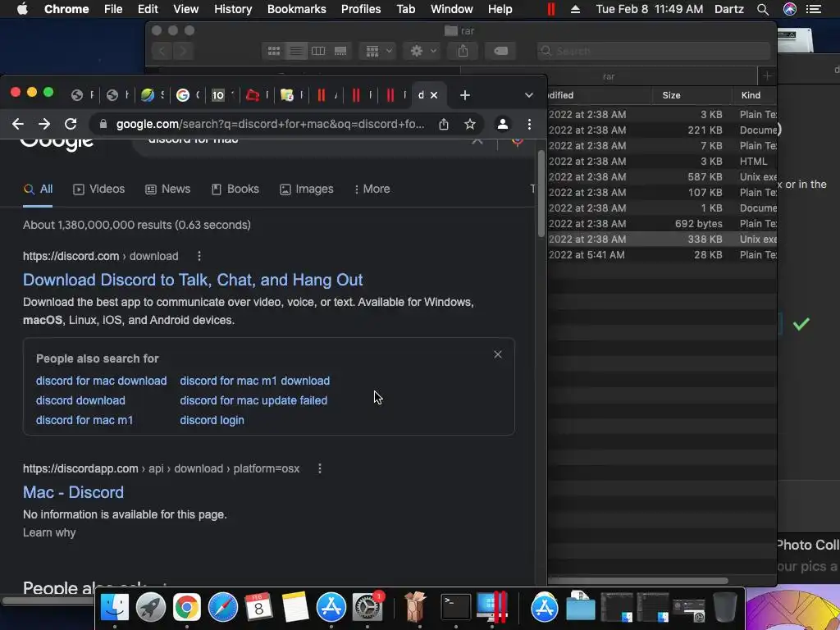Switch Finder to gallery view

point(340,51)
